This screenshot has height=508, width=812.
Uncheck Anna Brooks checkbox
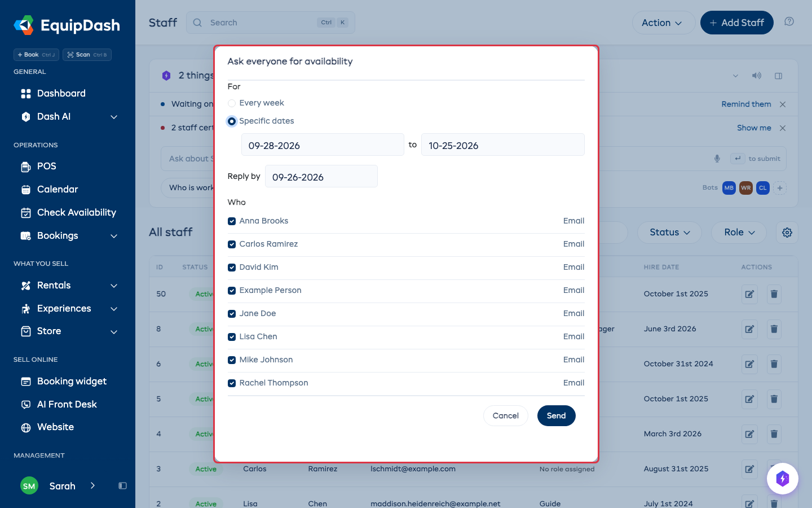click(x=232, y=221)
